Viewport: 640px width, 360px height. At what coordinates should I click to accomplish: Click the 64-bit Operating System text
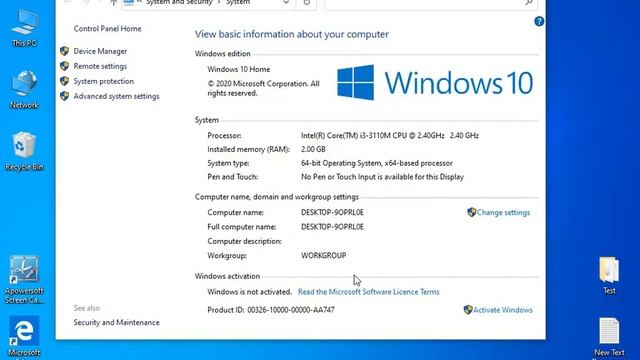click(x=377, y=163)
